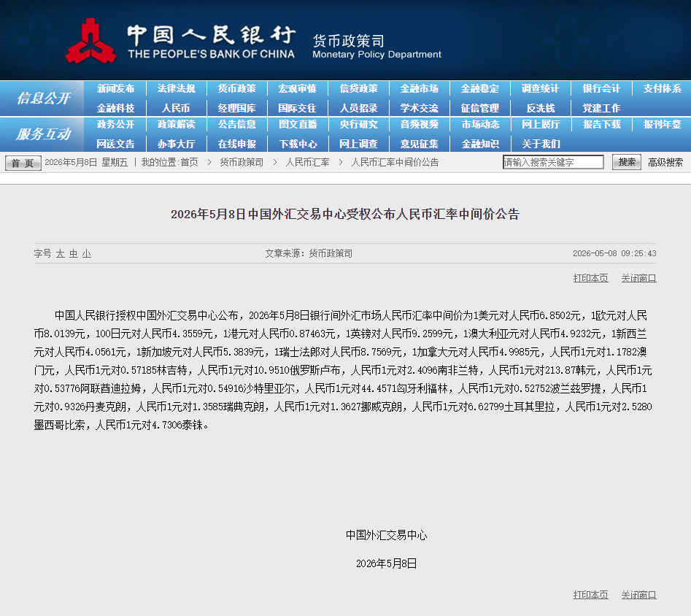Image resolution: width=691 pixels, height=616 pixels.
Task: Set font size to 中
Action: 74,253
